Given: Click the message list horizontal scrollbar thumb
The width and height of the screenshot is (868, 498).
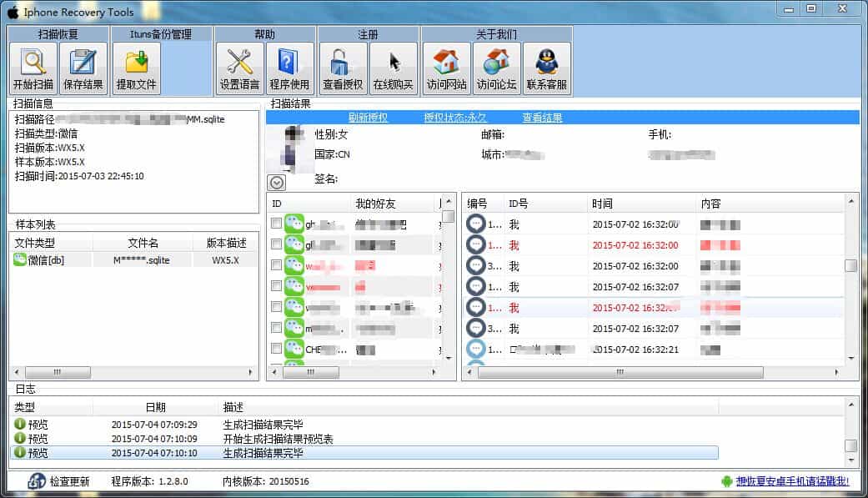Looking at the screenshot, I should (620, 372).
